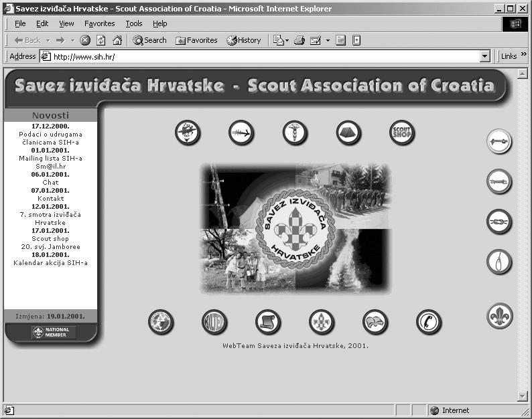Open 'Kalendar akcija SIH-a' link

coord(50,263)
